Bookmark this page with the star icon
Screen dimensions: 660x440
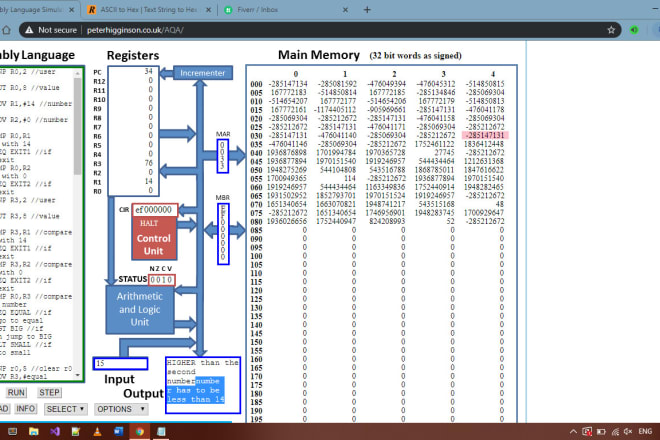pos(611,30)
